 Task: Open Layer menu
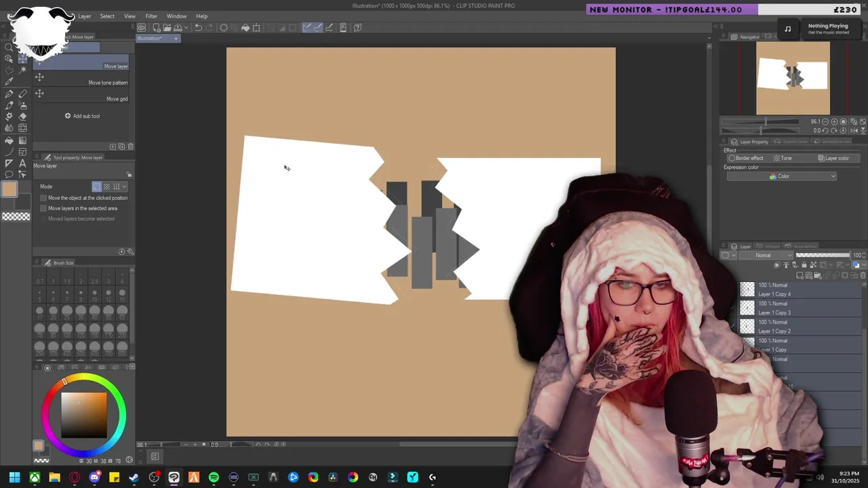coord(84,16)
